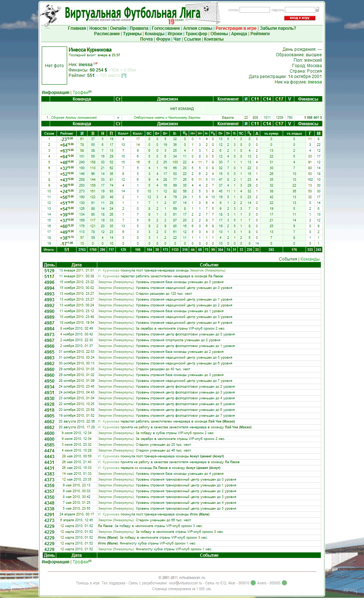This screenshot has height=600, width=364.
Task: Click the 'vs.отдых' column header
Action: (x=294, y=134)
